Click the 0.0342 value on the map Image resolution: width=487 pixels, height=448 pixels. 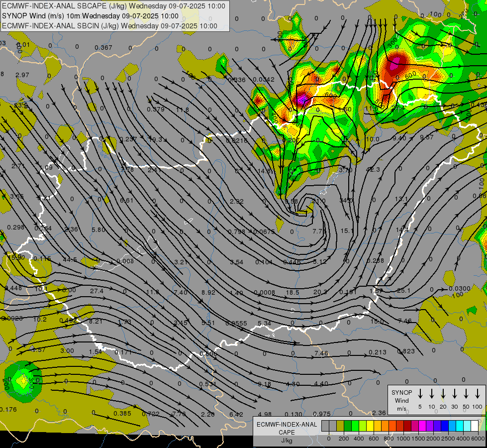[264, 80]
